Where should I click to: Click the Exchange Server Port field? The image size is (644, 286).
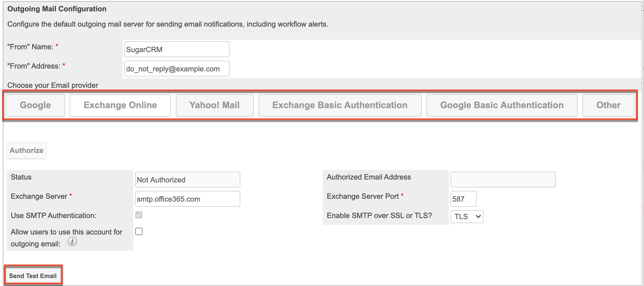point(463,199)
